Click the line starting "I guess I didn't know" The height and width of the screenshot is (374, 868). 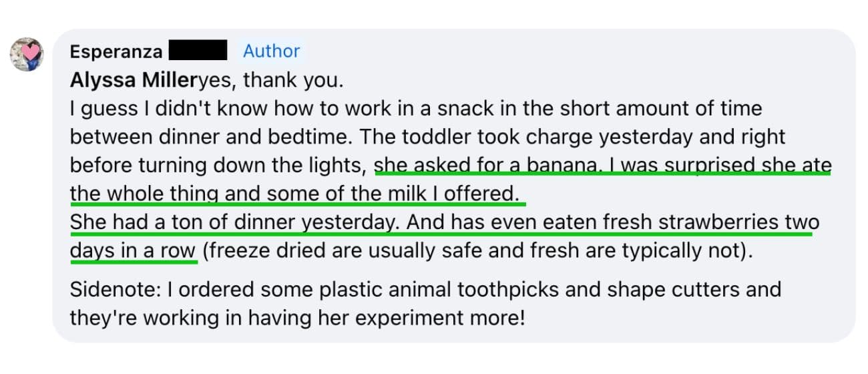click(416, 109)
